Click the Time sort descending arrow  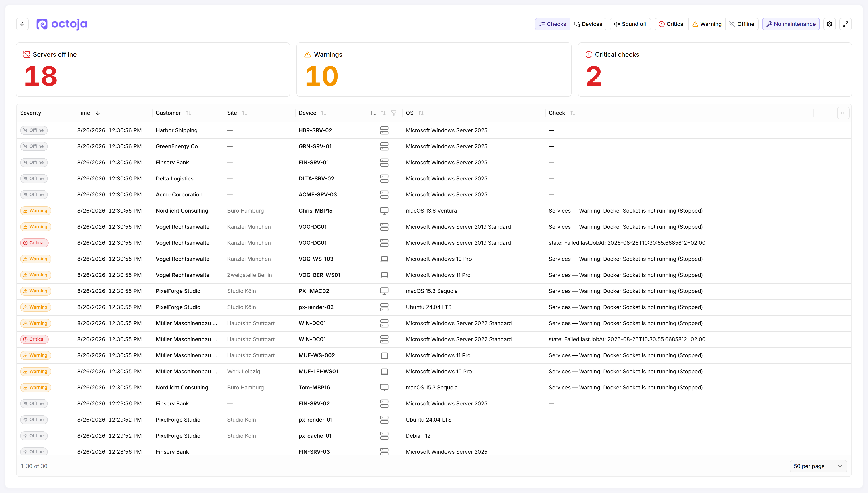(98, 113)
